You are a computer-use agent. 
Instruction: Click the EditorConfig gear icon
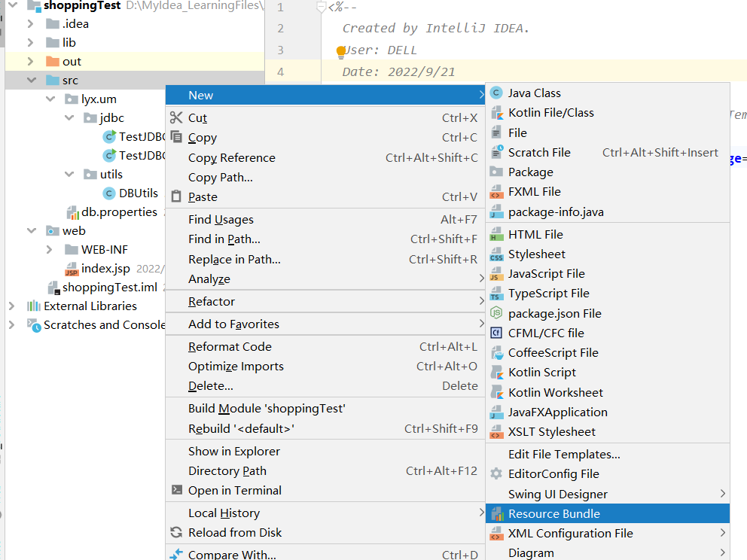pos(496,473)
